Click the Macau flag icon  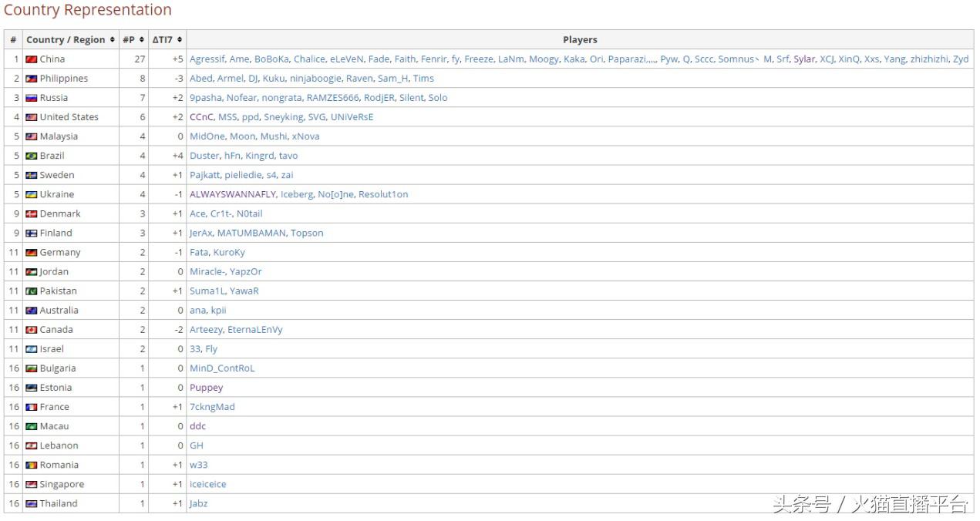pyautogui.click(x=32, y=426)
